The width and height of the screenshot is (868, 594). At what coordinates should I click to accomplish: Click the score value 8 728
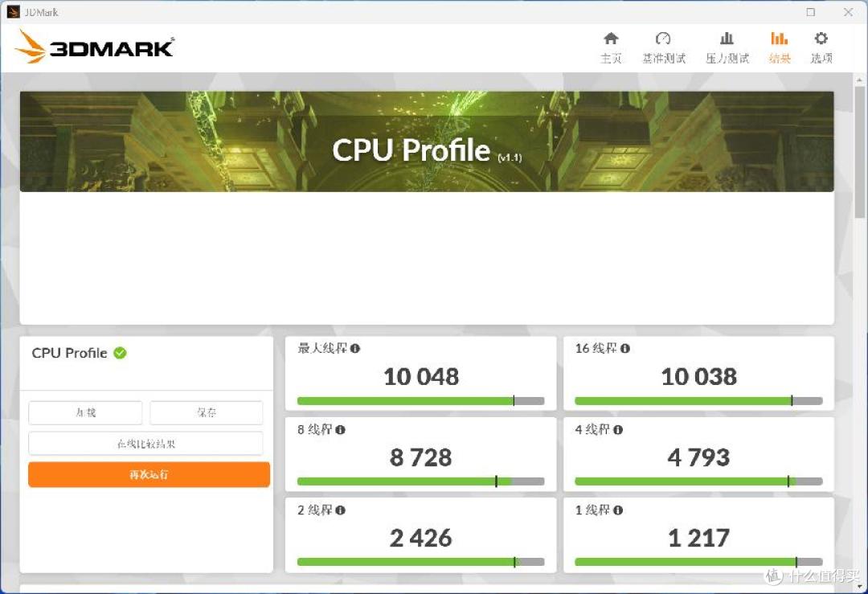420,457
